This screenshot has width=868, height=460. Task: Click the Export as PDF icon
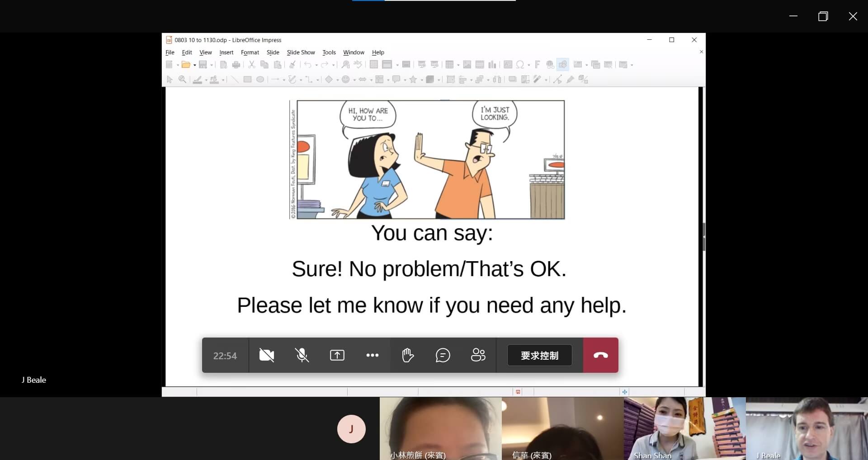pos(223,65)
